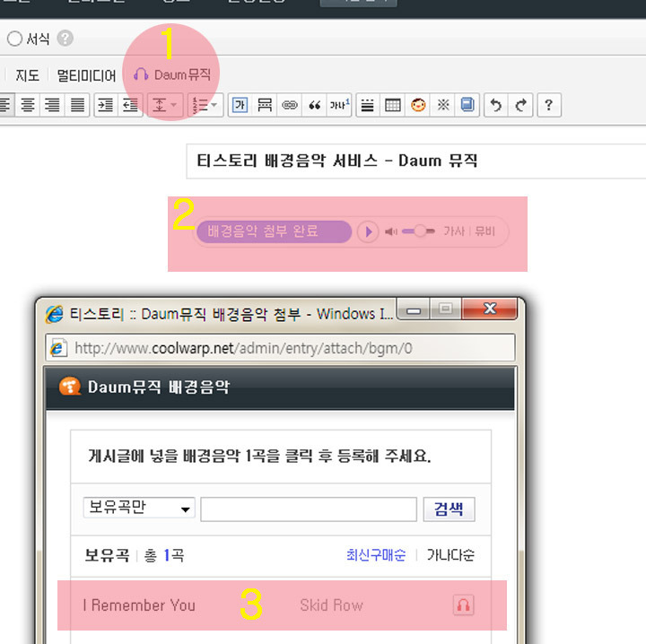This screenshot has width=646, height=644.
Task: Insert a text box with 가 icon
Action: coord(240,105)
